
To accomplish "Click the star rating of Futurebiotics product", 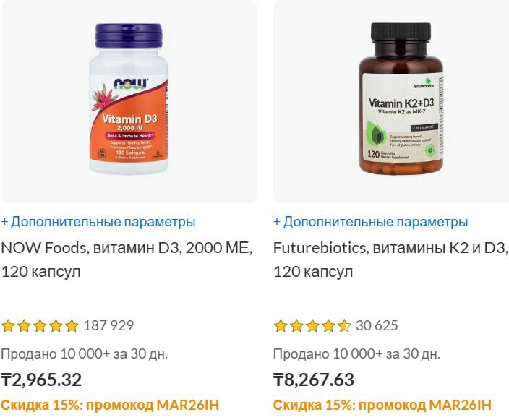I will pos(312,325).
